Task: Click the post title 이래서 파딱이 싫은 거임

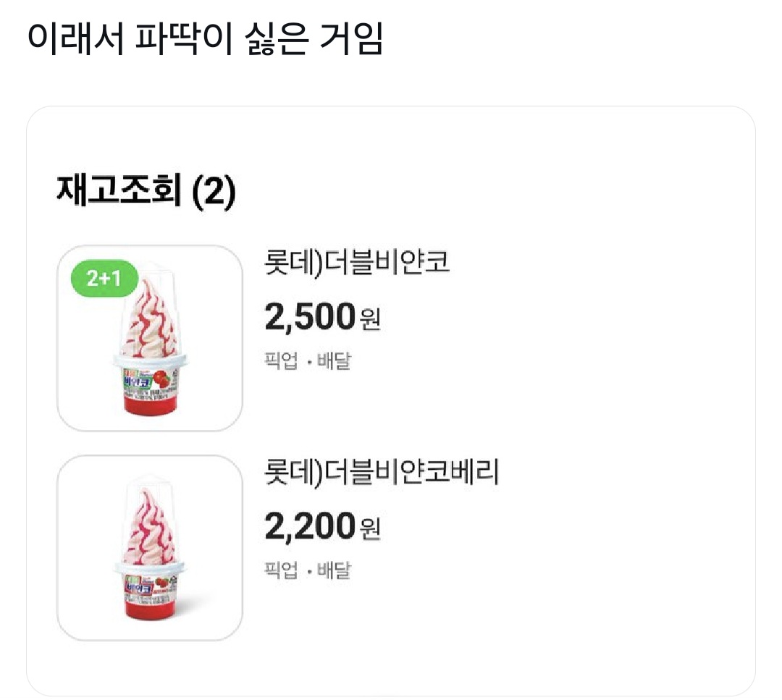Action: (204, 40)
